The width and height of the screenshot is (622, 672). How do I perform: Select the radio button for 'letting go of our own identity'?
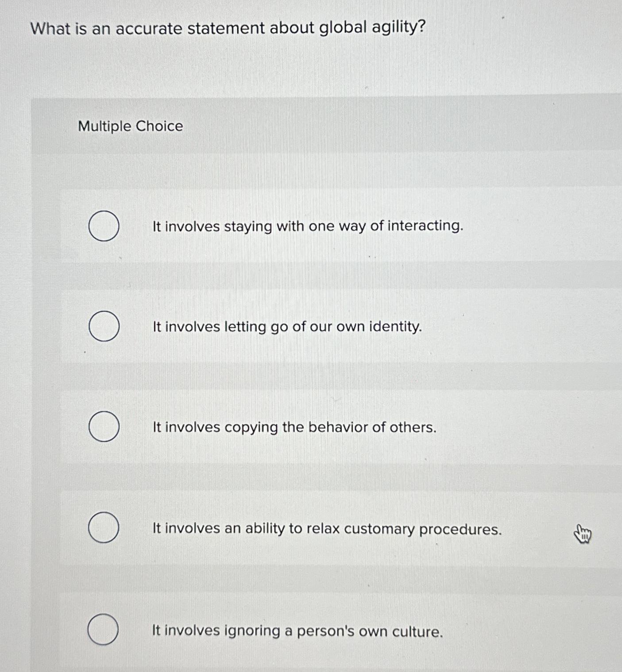[x=104, y=326]
